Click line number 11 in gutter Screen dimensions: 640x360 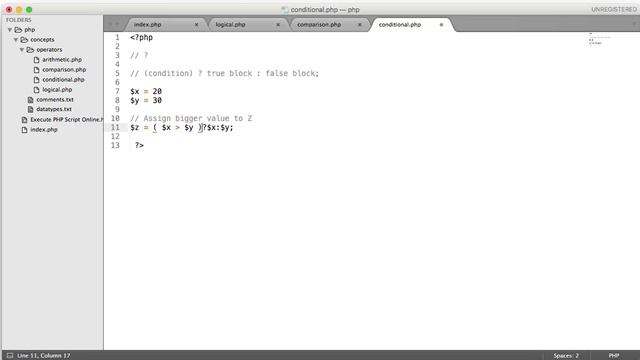click(115, 127)
